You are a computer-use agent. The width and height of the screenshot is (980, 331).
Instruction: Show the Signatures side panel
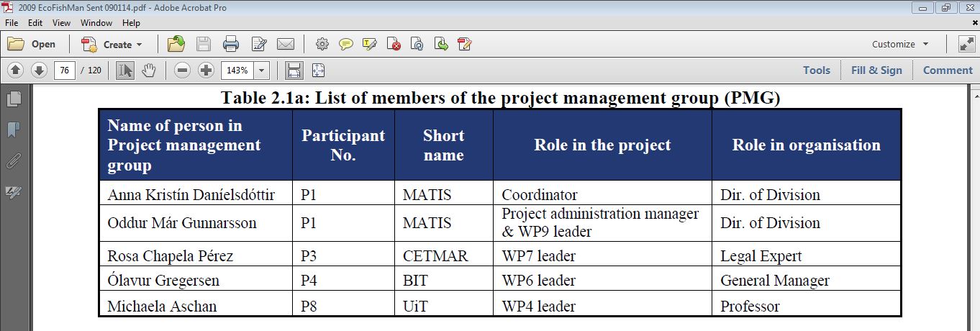(x=14, y=192)
